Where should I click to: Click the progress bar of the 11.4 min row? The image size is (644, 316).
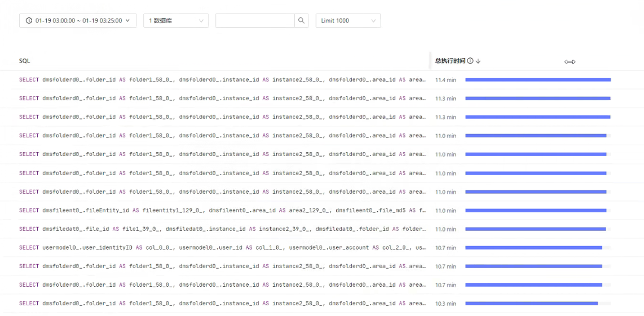pyautogui.click(x=538, y=80)
